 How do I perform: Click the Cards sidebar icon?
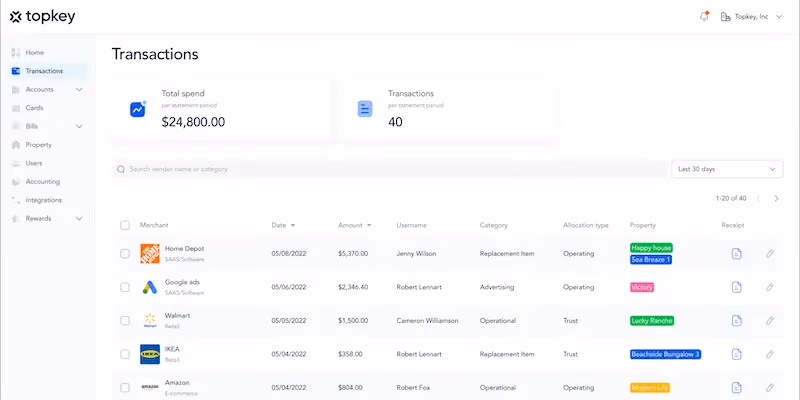tap(16, 108)
